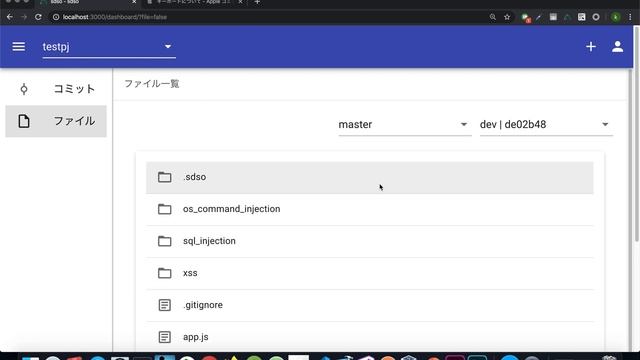
Task: Click the .sdso folder icon
Action: click(164, 177)
